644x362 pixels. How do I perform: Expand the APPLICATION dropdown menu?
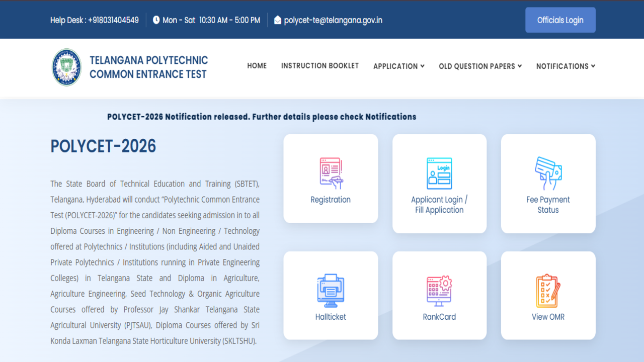coord(398,66)
